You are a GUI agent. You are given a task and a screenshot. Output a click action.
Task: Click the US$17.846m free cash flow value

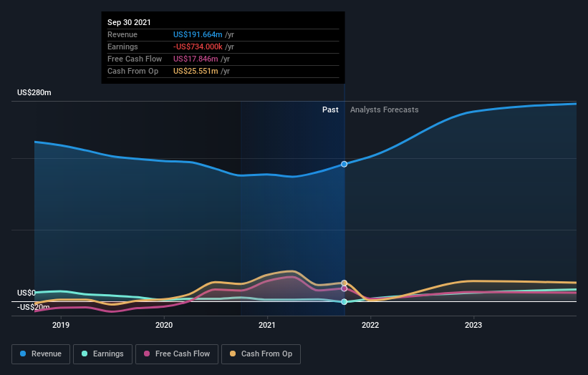click(196, 59)
